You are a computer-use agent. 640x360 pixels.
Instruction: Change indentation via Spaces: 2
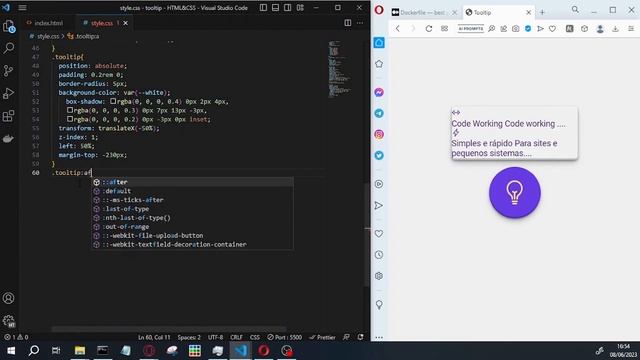pyautogui.click(x=189, y=337)
